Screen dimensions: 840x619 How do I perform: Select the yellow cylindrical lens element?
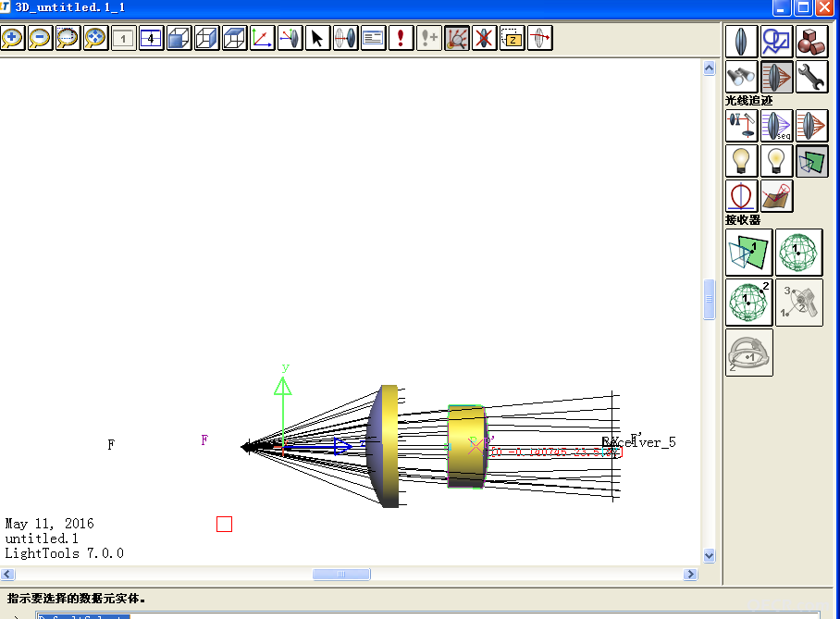(x=466, y=446)
